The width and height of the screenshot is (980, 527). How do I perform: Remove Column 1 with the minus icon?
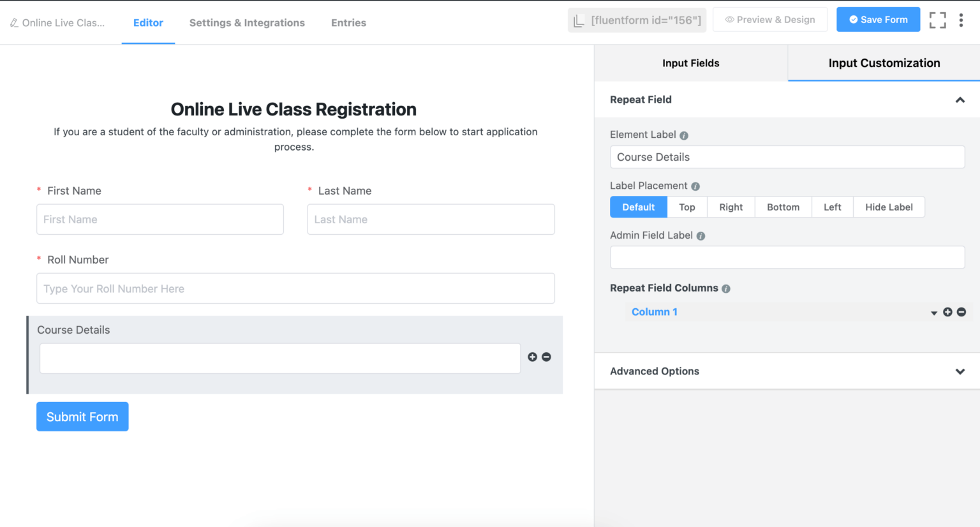click(962, 312)
